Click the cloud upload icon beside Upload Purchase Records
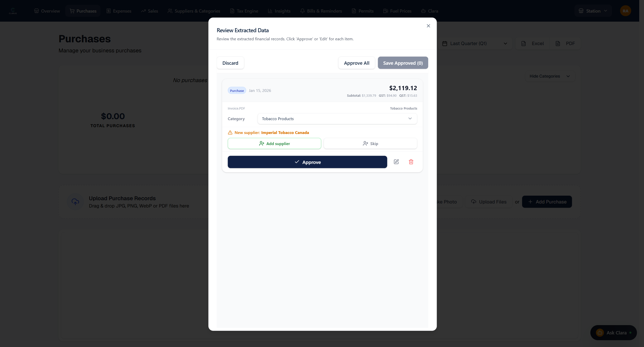This screenshot has height=347, width=644. point(75,202)
